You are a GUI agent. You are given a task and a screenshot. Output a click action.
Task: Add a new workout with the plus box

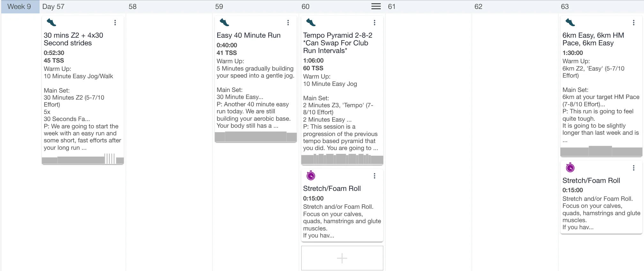pyautogui.click(x=342, y=258)
